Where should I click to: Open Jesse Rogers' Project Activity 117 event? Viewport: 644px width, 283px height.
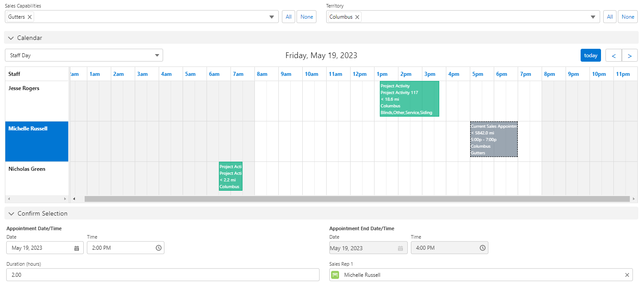[409, 98]
